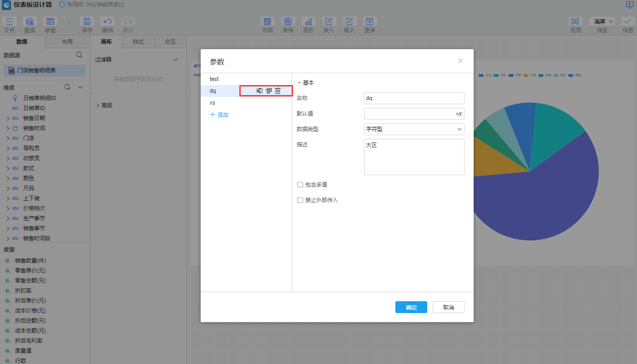Click the rename icon for dq parameter
This screenshot has height=364, width=637.
coord(259,91)
